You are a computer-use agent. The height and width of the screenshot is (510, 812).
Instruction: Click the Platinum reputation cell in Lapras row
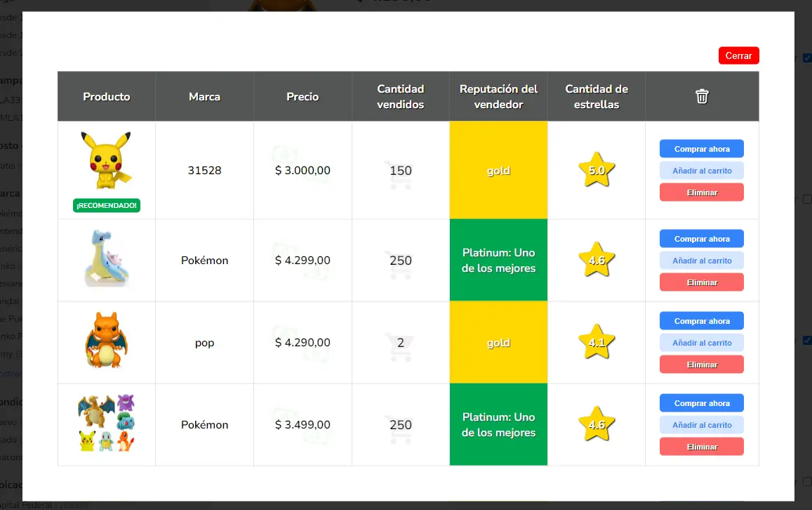click(x=498, y=260)
